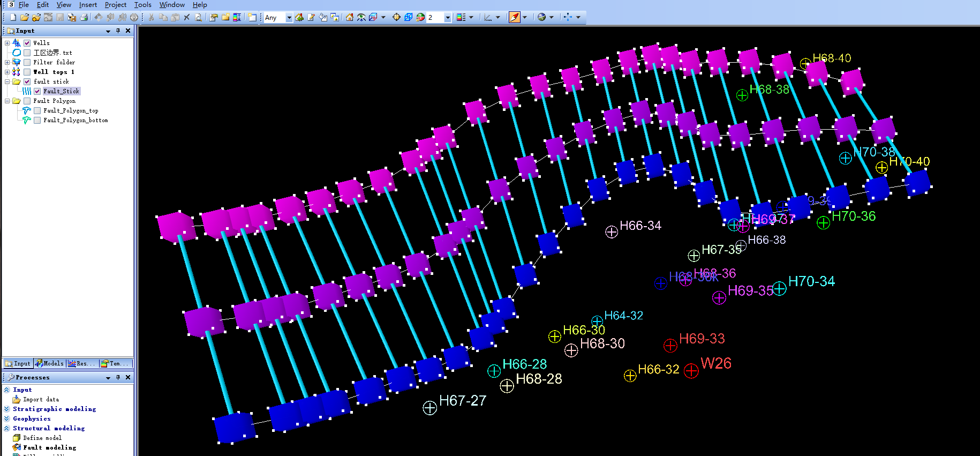Screen dimensions: 980x456
Task: Click the Print icon in toolbar
Action: [x=84, y=17]
